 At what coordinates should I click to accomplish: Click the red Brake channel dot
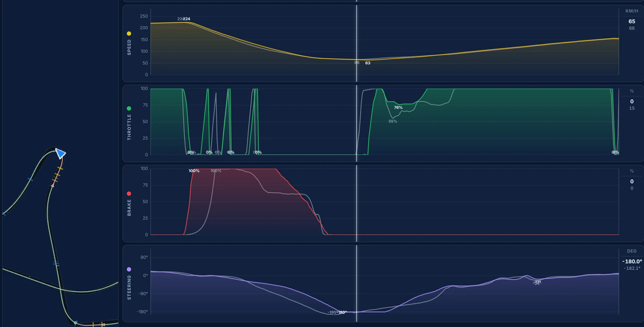[x=129, y=194]
